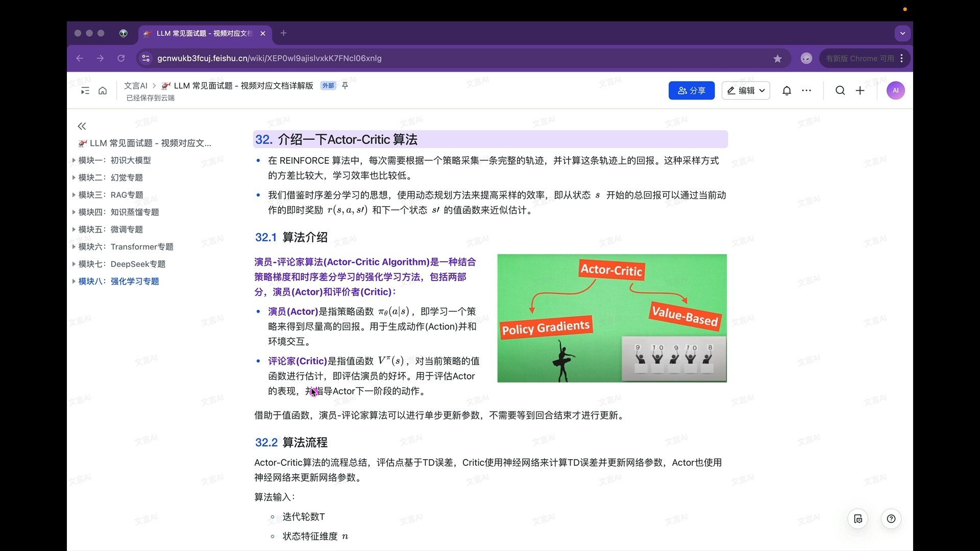Expand 模块五：微调专题

click(x=74, y=230)
